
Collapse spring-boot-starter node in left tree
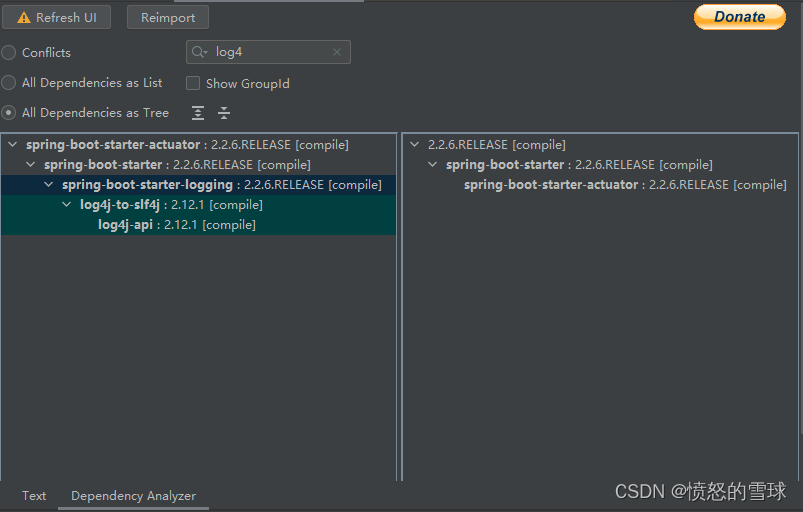tap(31, 164)
